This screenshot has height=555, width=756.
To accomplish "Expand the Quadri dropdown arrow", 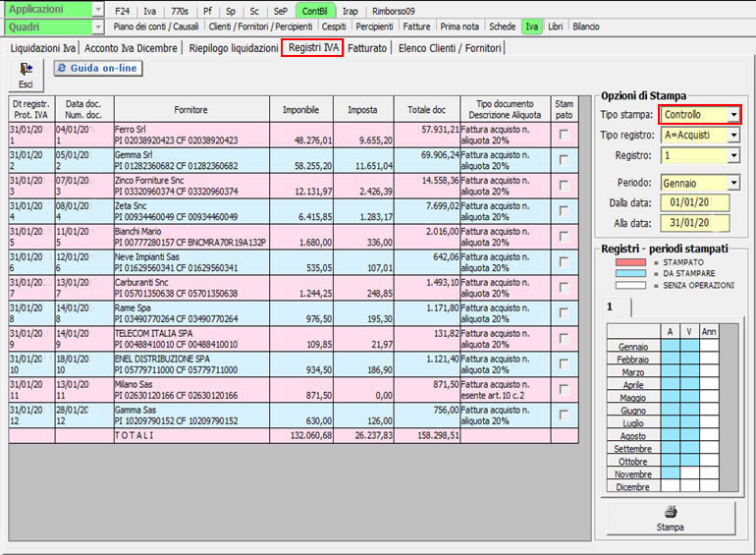I will [x=97, y=27].
